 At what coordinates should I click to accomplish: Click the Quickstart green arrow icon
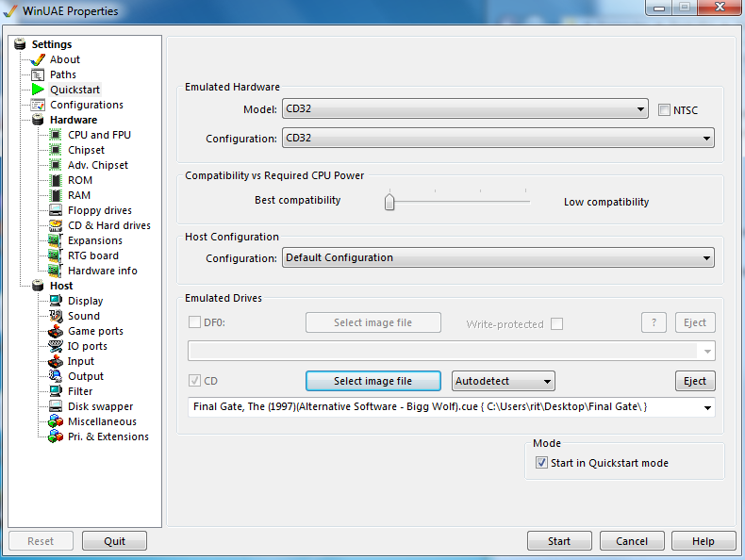[x=38, y=90]
